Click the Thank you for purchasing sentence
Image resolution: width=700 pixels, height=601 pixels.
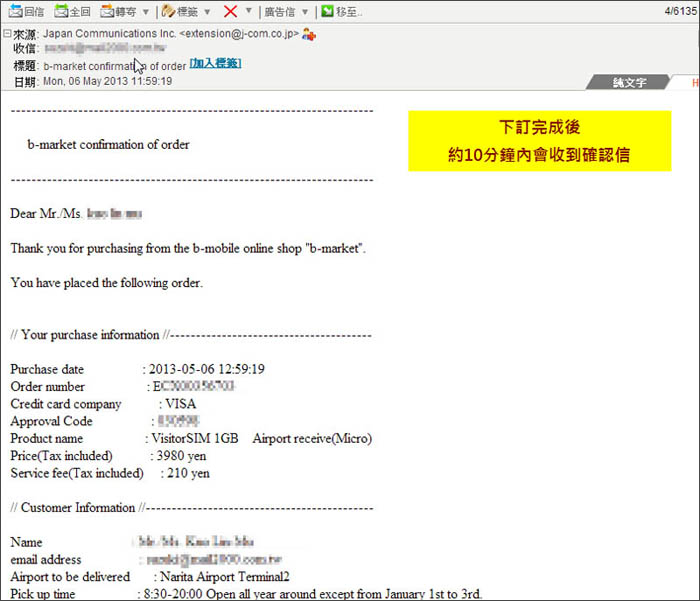pyautogui.click(x=188, y=248)
